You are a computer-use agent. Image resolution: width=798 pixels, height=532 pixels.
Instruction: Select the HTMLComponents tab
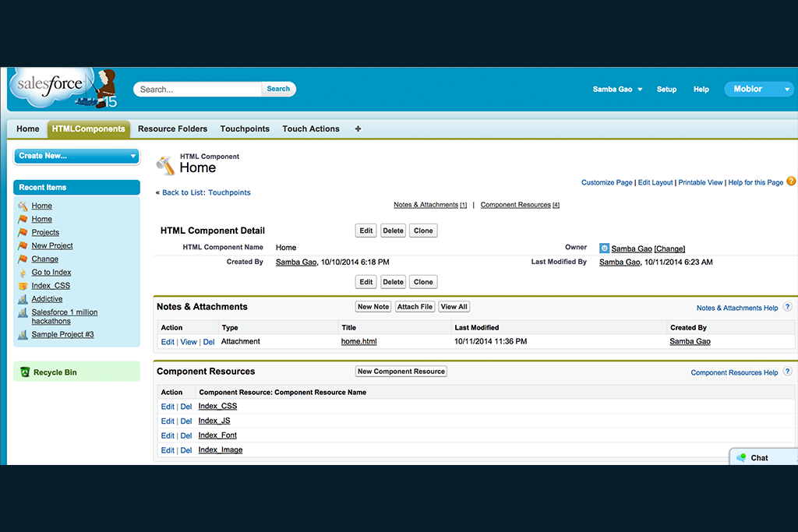pyautogui.click(x=89, y=129)
